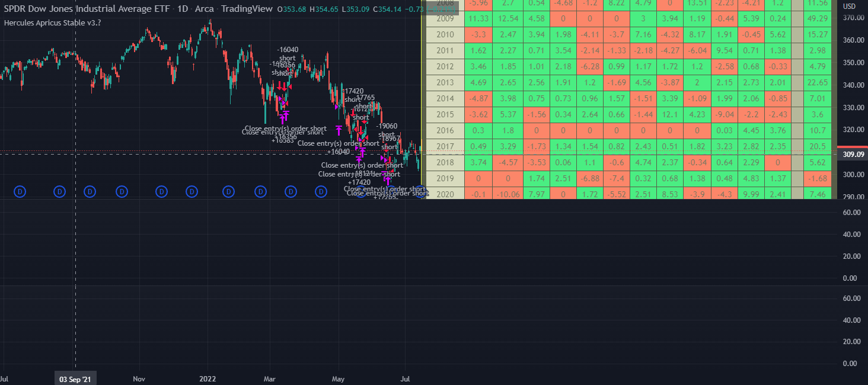Click the 49.29 yearly total cell for 2009
This screenshot has height=385, width=868.
coord(817,18)
